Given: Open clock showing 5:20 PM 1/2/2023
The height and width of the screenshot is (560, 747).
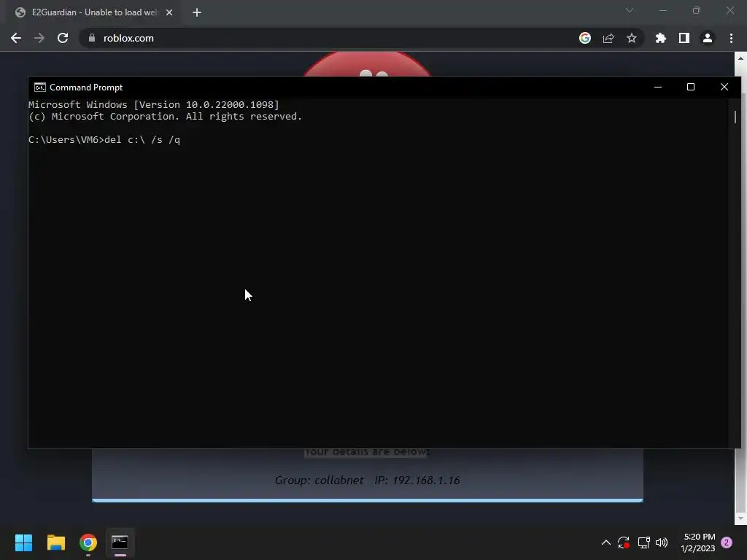Looking at the screenshot, I should [698, 542].
